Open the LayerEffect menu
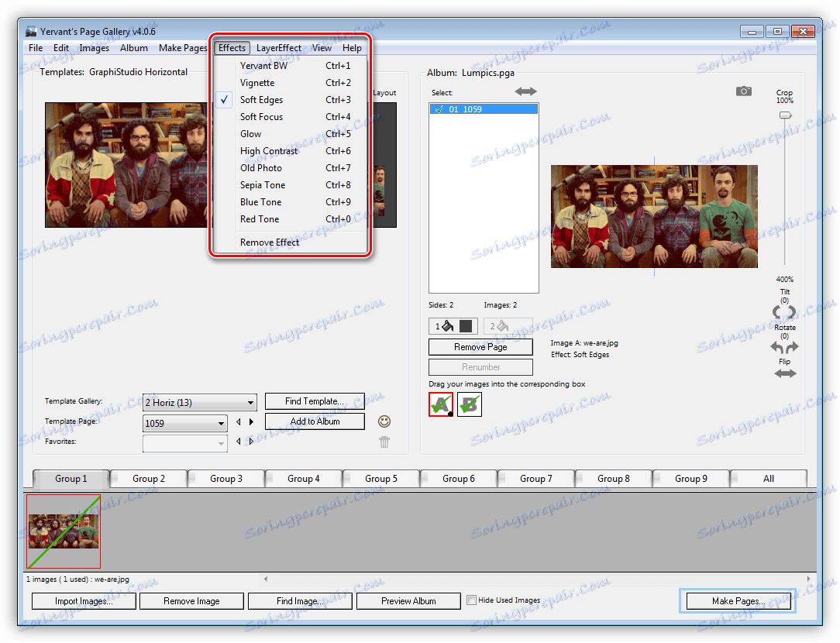The image size is (840, 643). (278, 48)
